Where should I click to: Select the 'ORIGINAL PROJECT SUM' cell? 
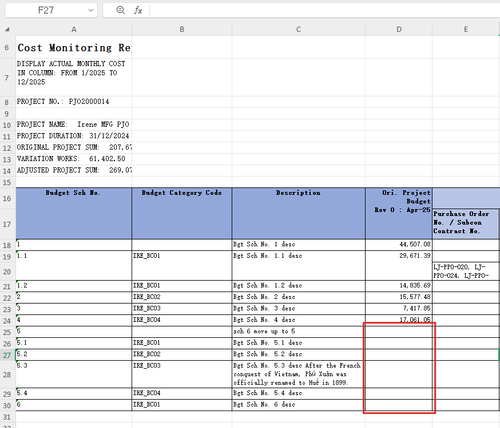pyautogui.click(x=74, y=147)
